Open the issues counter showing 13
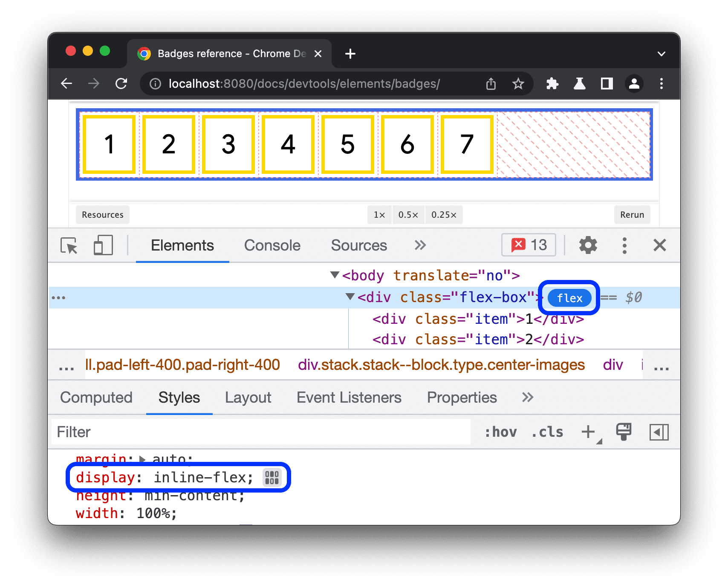Screen dimensions: 728x588 point(529,245)
